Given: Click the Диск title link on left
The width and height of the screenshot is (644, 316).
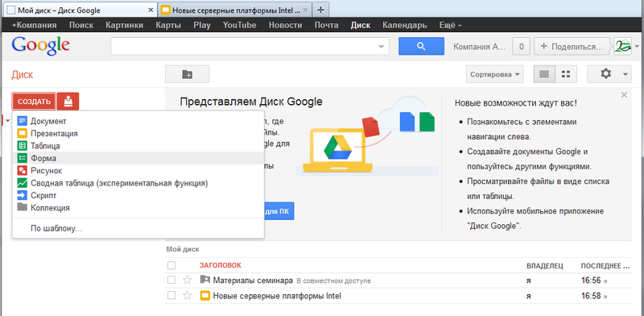Looking at the screenshot, I should pyautogui.click(x=23, y=74).
